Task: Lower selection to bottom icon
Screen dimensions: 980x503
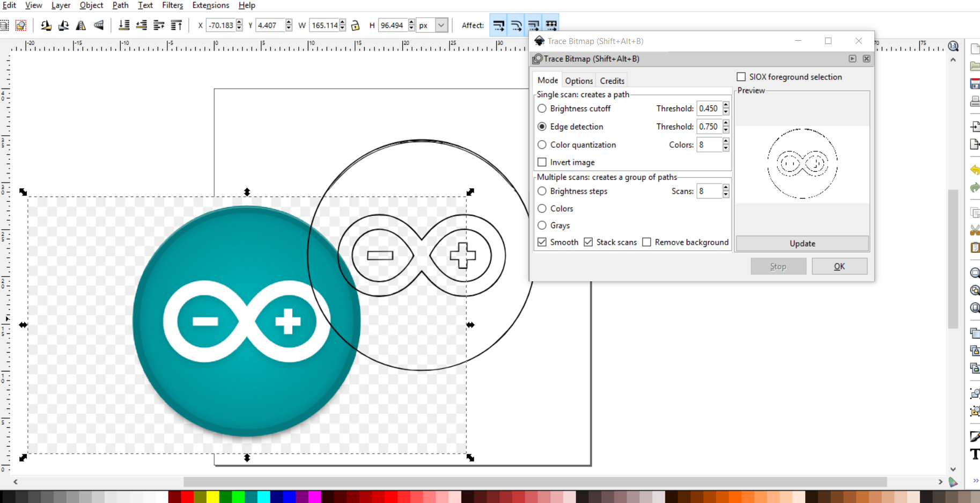Action: [124, 25]
